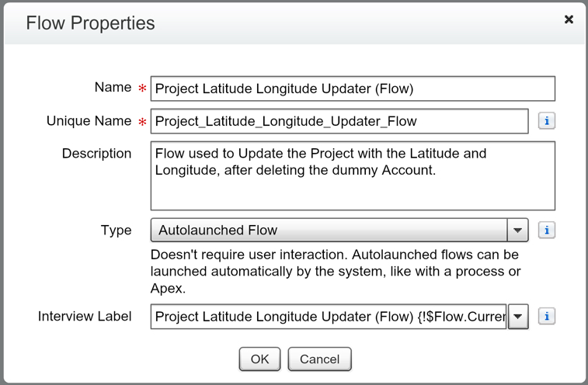Click the info icon beside Interview Label

(547, 317)
